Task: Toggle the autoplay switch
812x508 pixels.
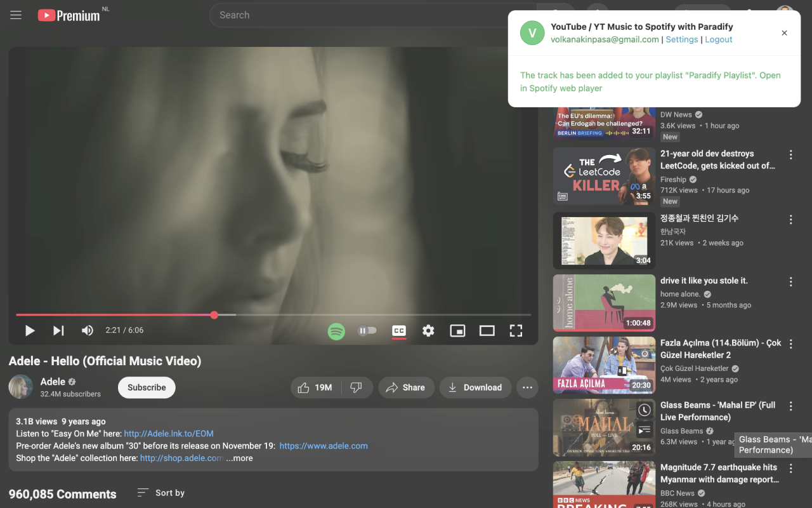Action: click(367, 330)
